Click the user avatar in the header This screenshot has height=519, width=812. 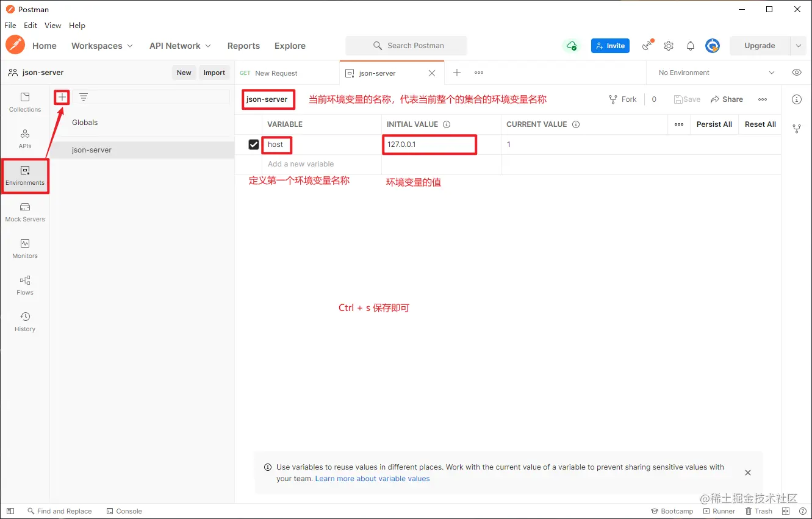point(713,46)
